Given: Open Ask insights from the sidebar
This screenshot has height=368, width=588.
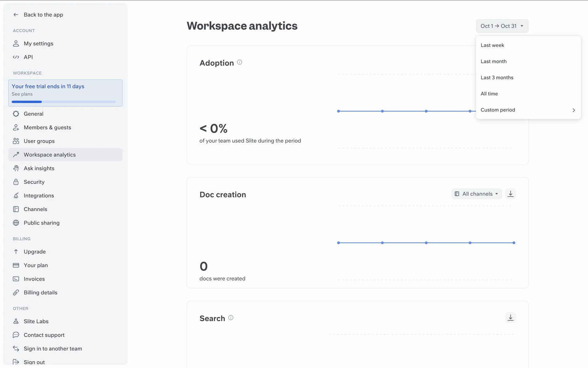Looking at the screenshot, I should [39, 168].
